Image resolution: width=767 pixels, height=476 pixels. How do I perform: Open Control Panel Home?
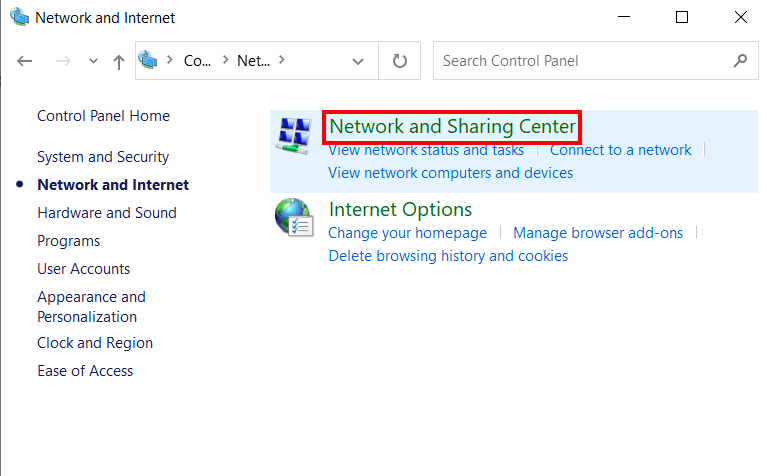[103, 116]
